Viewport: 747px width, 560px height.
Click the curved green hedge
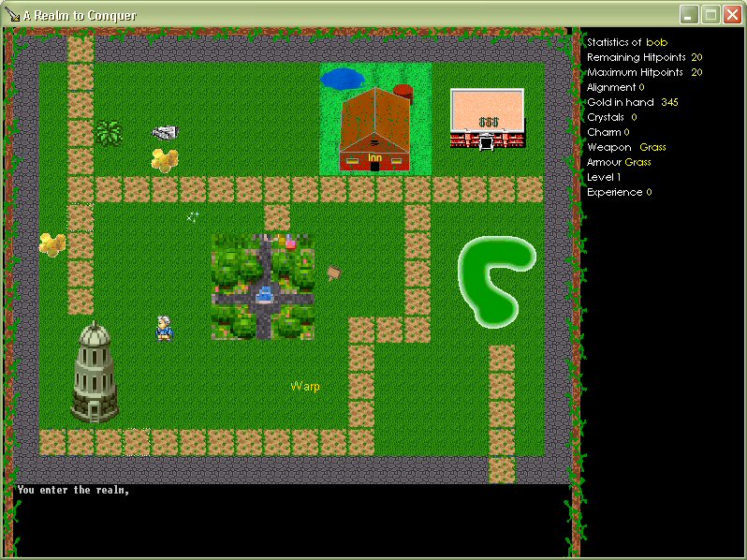click(x=493, y=278)
